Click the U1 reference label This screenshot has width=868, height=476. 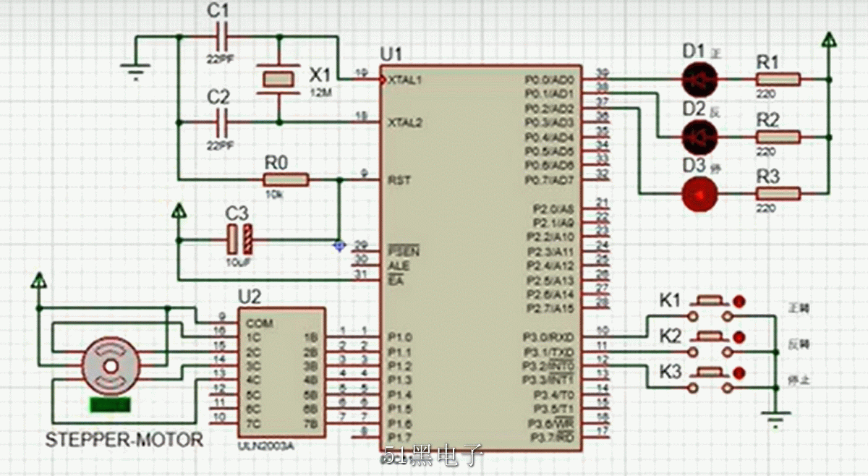391,55
